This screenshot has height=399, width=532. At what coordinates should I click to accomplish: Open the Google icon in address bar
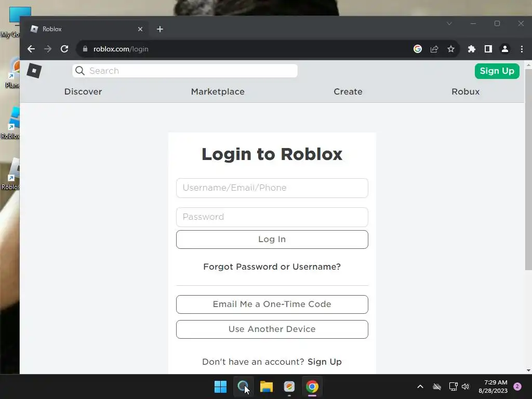pos(418,49)
